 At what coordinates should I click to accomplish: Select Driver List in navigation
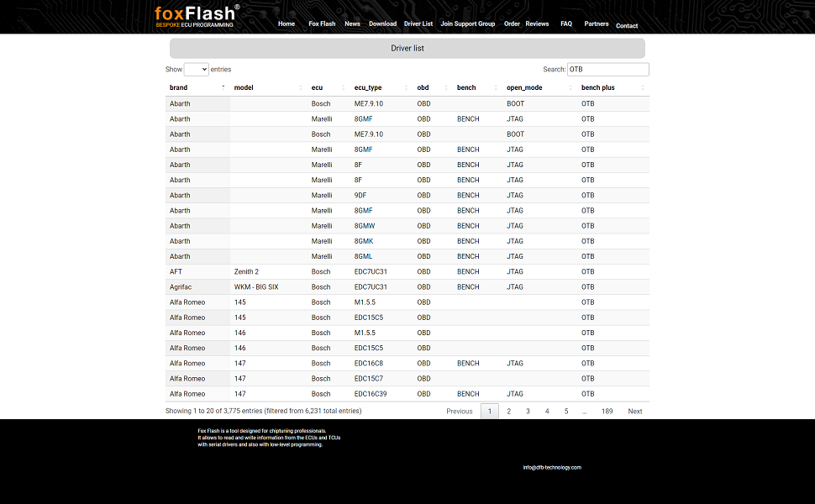coord(418,24)
